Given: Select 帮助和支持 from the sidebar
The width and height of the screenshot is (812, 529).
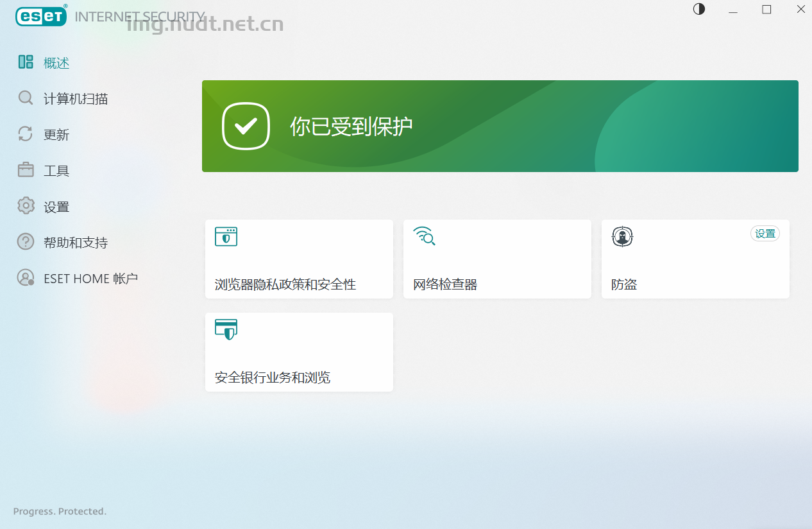Looking at the screenshot, I should coord(76,241).
